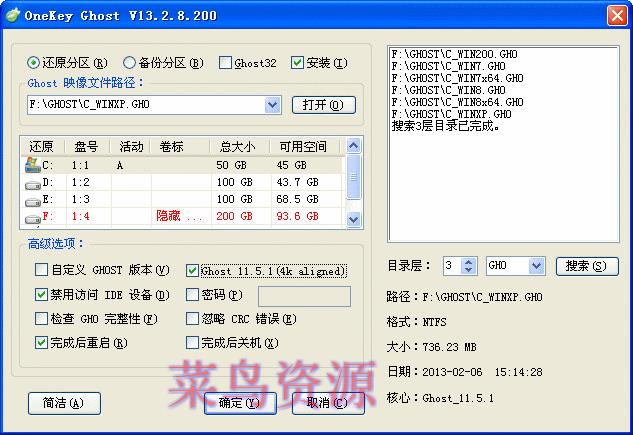The height and width of the screenshot is (435, 633).
Task: Enable the Ghost32 checkbox
Action: 225,63
